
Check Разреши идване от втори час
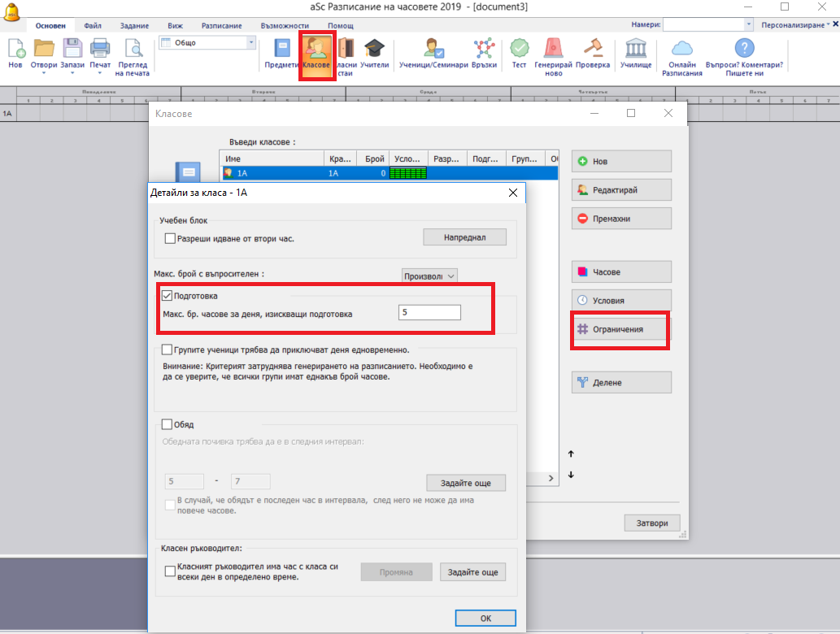click(171, 238)
